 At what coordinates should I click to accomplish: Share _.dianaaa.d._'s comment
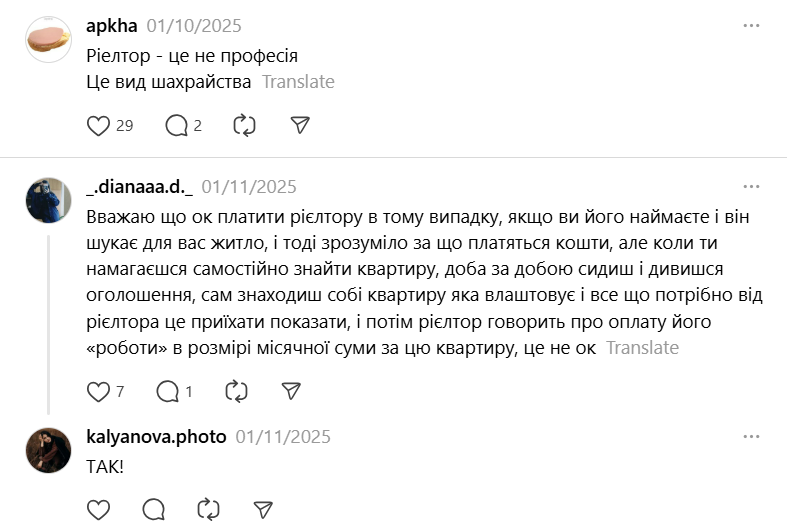click(291, 391)
